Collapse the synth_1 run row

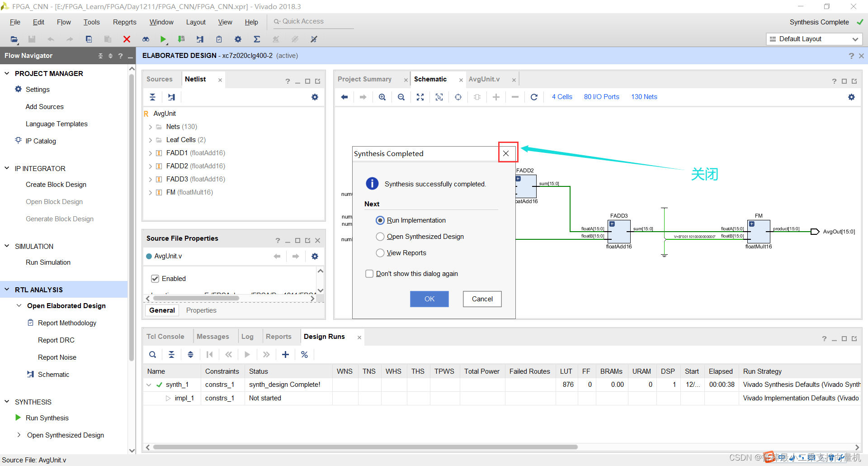tap(149, 385)
